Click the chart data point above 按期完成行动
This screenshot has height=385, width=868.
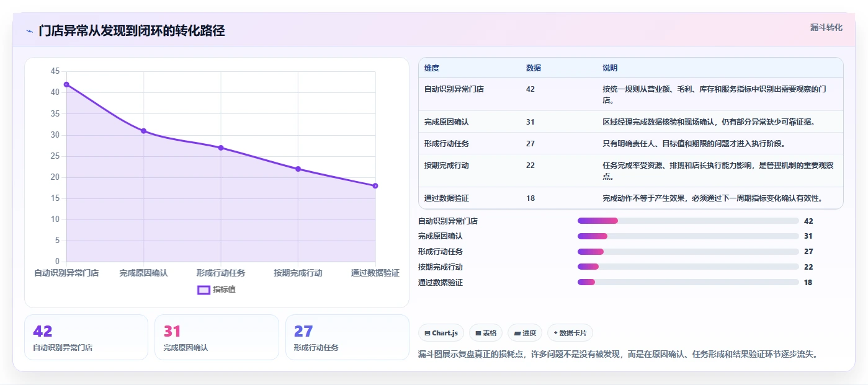[298, 169]
